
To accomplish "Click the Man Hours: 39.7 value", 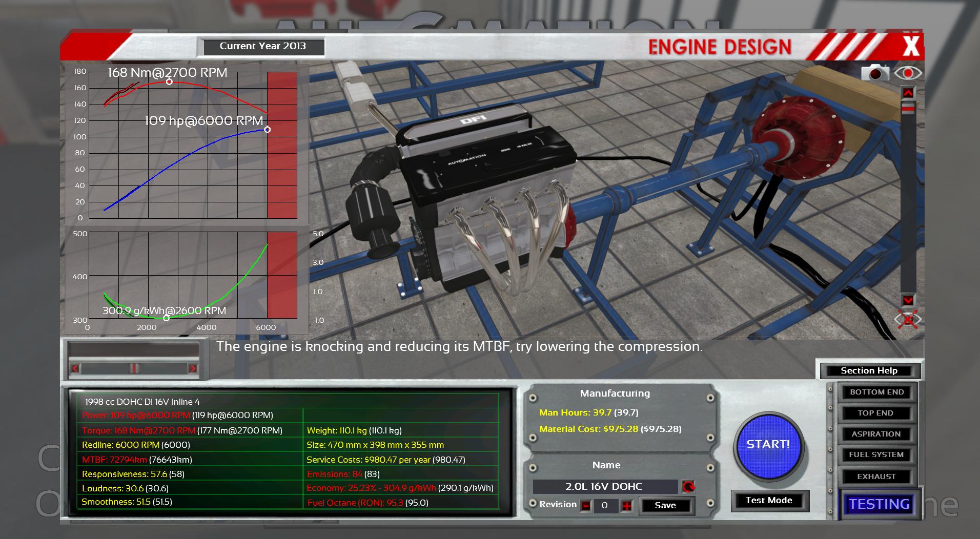I will (589, 412).
